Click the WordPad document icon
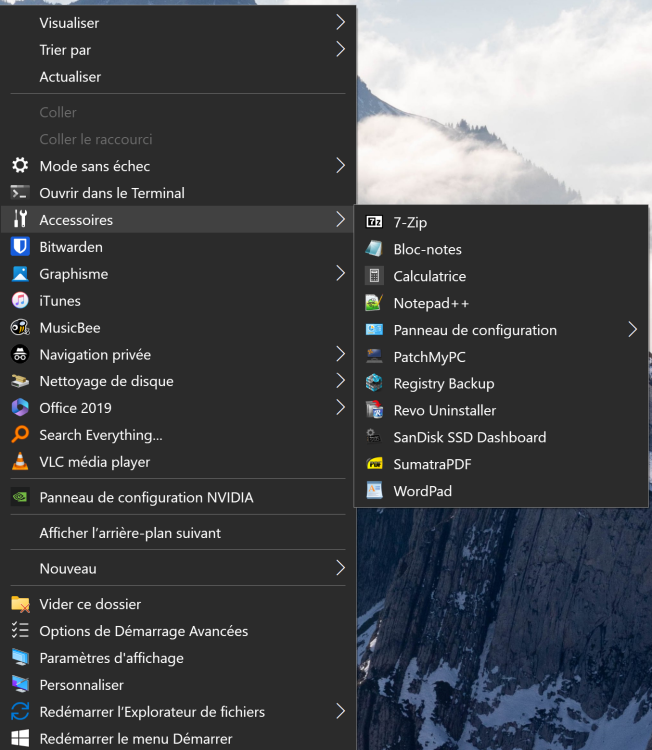 (374, 491)
